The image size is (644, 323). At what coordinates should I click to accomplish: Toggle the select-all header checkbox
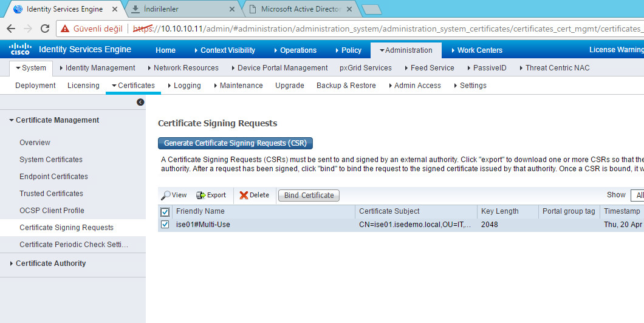click(x=165, y=212)
